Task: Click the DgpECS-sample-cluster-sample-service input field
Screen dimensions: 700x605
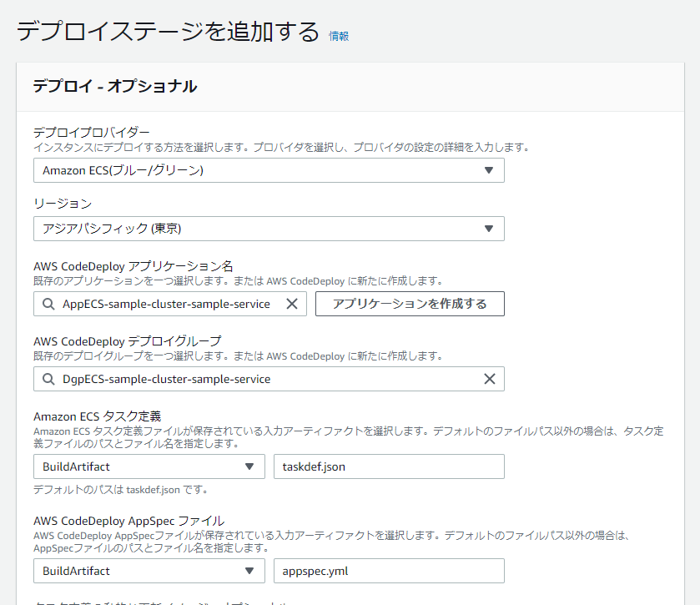Action: pyautogui.click(x=269, y=379)
